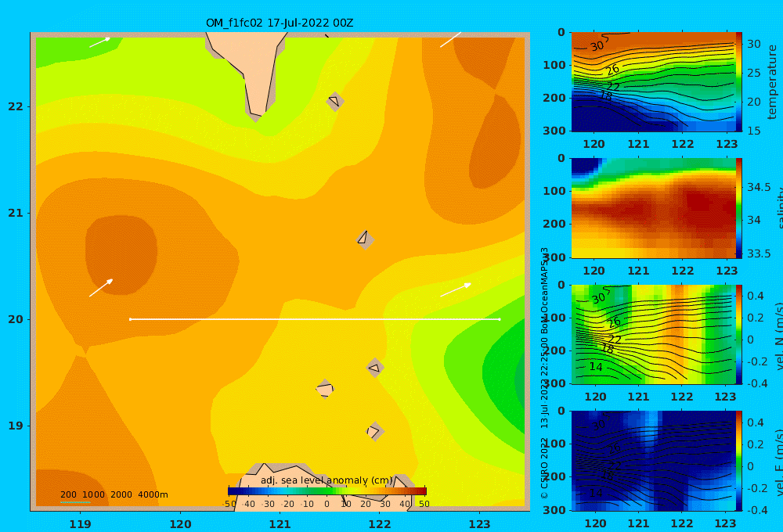Click longitude tick 119 on the main map
Viewport: 783px width, 532px height.
81,524
